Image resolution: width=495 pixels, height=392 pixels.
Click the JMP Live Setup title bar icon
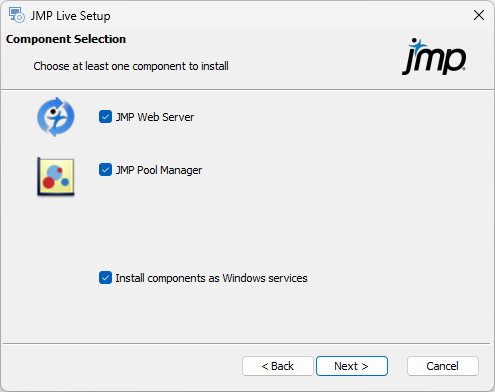coord(17,15)
